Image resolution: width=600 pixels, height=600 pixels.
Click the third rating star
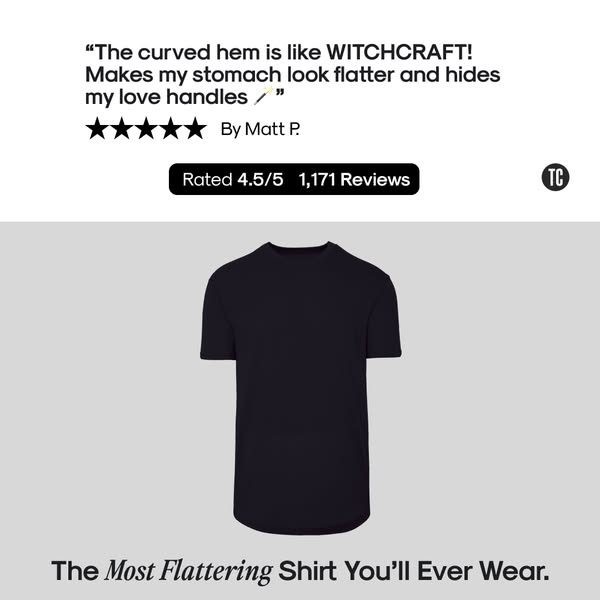tap(146, 129)
